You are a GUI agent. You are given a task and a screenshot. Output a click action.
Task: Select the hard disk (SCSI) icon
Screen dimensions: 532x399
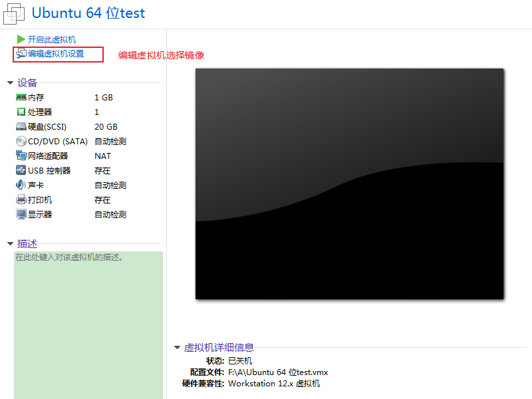click(x=21, y=127)
